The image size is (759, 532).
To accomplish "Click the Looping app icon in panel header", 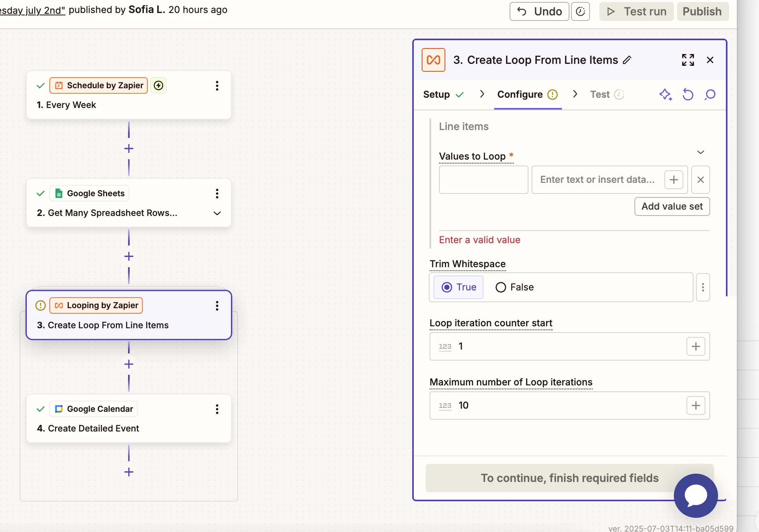I will click(x=433, y=60).
